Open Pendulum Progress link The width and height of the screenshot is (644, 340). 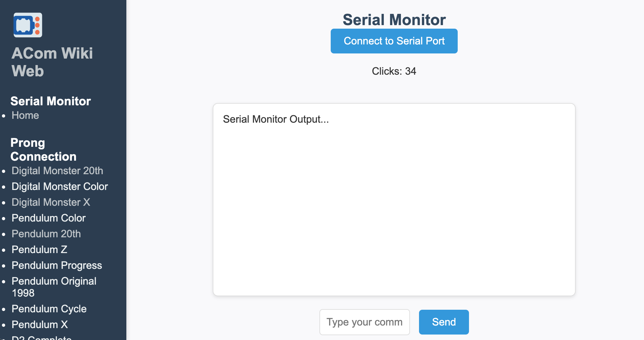click(x=57, y=265)
